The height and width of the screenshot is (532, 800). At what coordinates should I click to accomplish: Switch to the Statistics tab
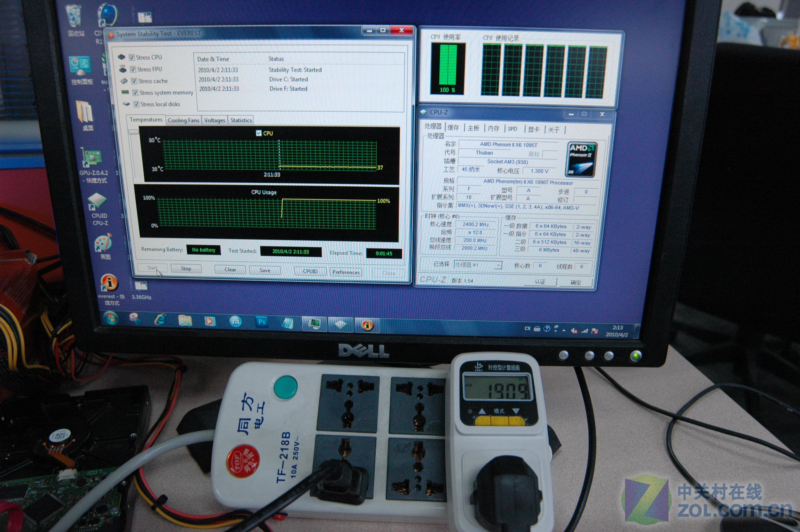(x=241, y=120)
